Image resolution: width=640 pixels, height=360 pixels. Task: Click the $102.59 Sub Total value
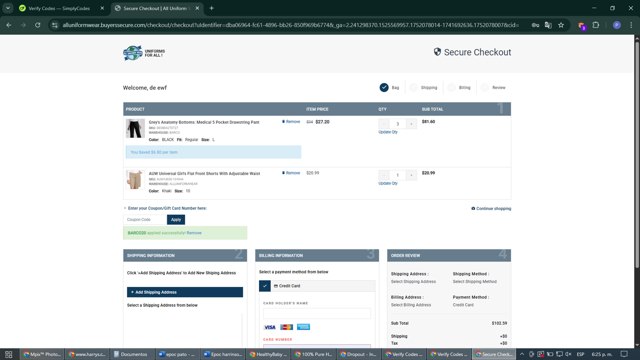tap(499, 323)
